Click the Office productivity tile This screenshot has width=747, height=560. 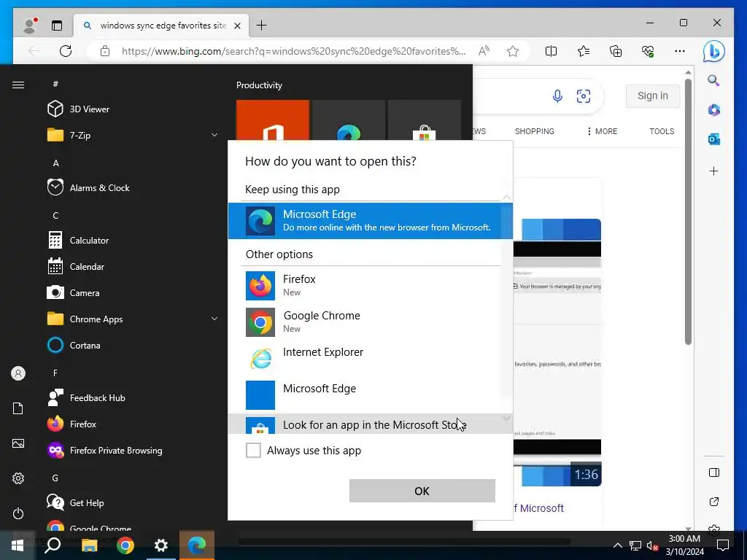pos(273,120)
